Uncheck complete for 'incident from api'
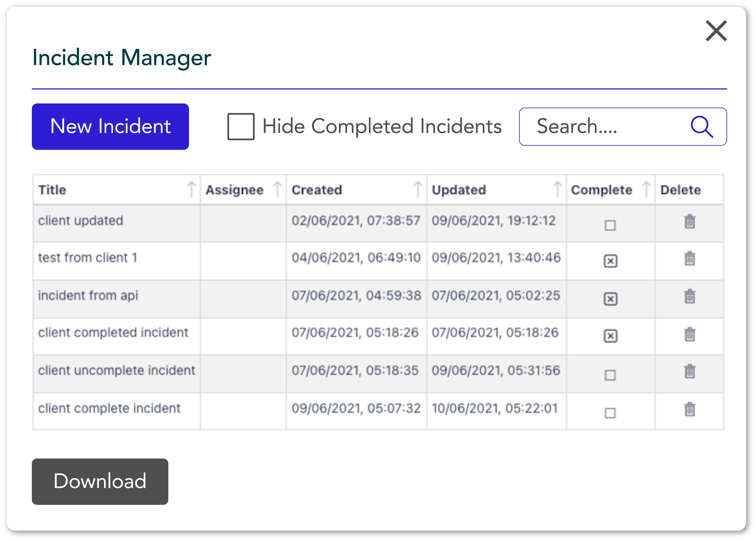This screenshot has width=756, height=541. (x=610, y=299)
